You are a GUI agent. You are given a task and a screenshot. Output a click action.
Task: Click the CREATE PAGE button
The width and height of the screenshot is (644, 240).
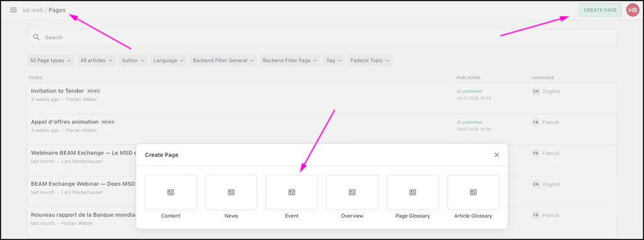(600, 10)
